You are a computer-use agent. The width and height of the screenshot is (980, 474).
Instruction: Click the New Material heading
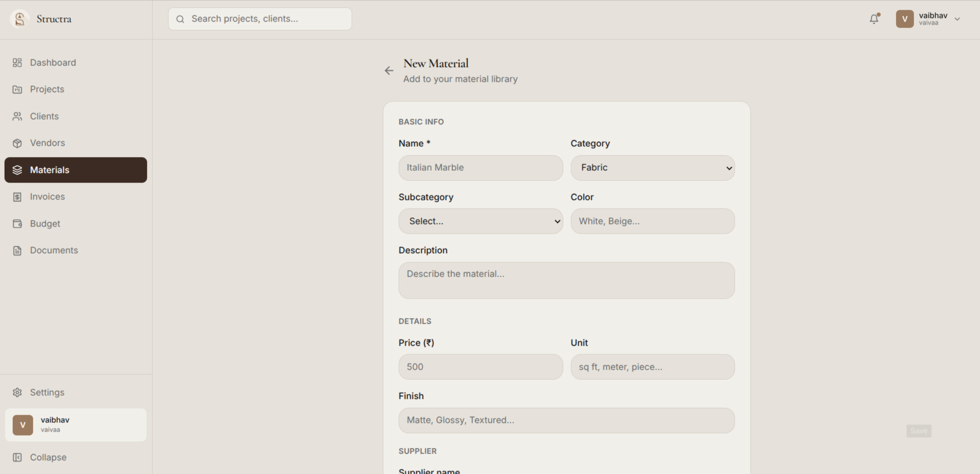[x=436, y=63]
